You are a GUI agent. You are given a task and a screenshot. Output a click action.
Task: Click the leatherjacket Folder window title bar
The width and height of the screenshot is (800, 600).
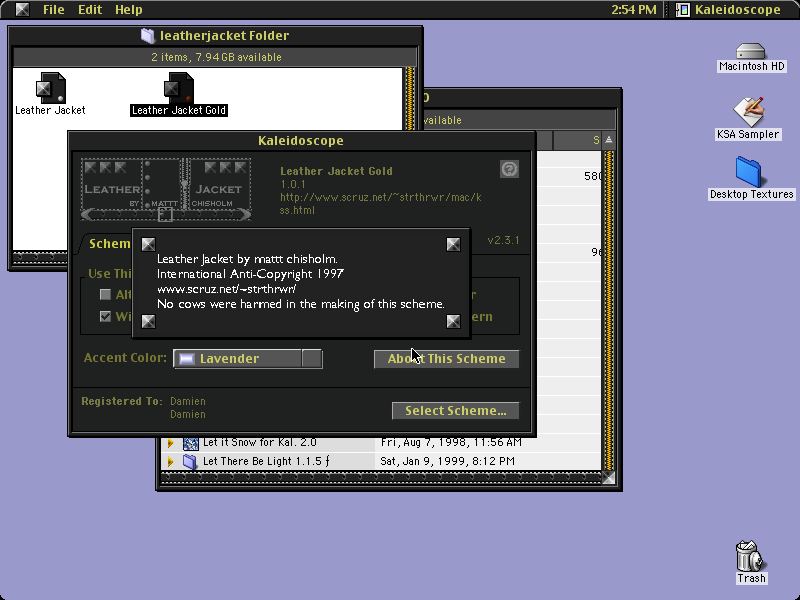pos(215,36)
